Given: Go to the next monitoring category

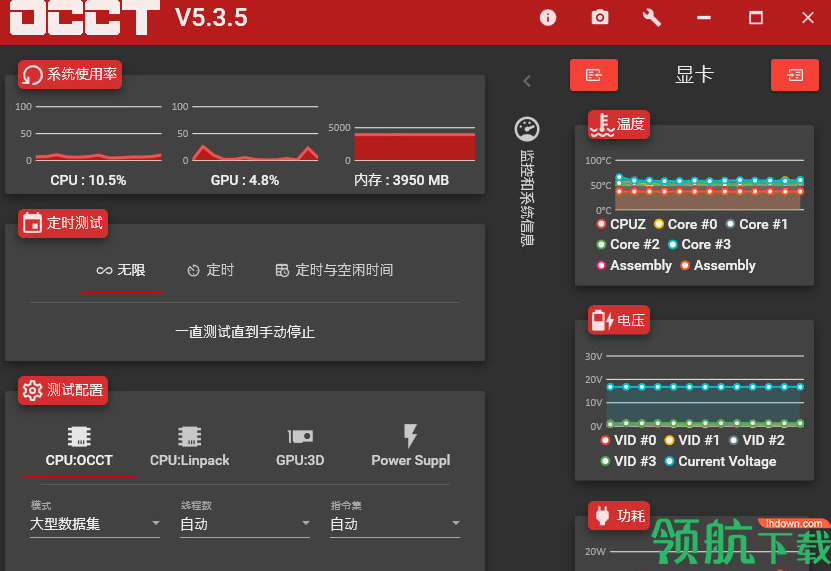Looking at the screenshot, I should (794, 75).
